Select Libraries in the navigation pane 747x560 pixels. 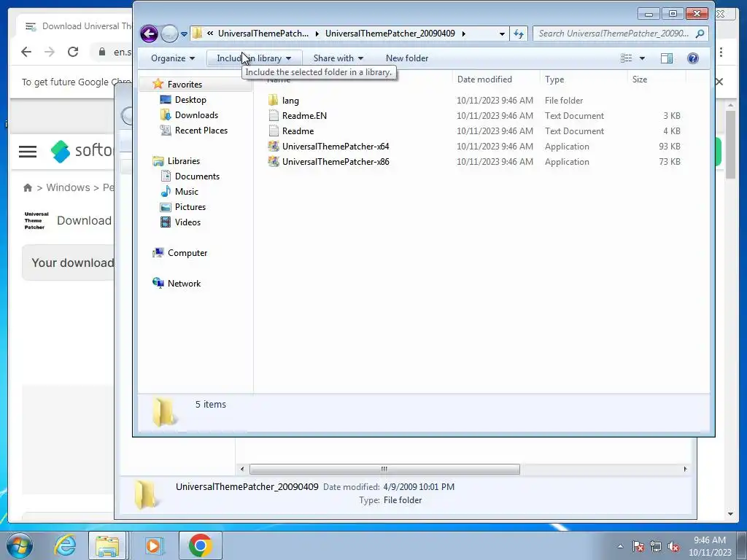[183, 161]
